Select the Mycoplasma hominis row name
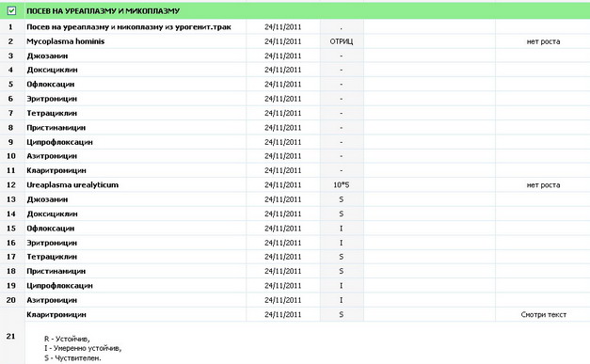Viewport: 590px width, 364px height. coord(66,41)
